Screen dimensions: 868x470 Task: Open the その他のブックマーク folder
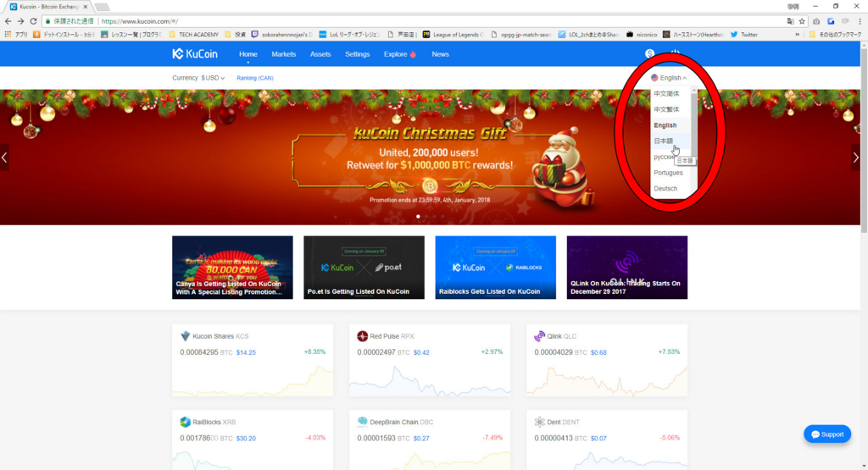coord(835,34)
